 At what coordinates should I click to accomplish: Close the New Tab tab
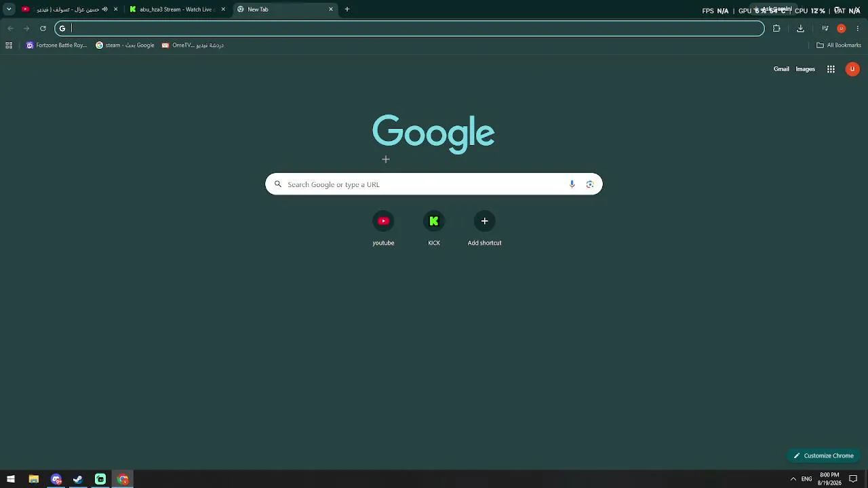pyautogui.click(x=331, y=9)
